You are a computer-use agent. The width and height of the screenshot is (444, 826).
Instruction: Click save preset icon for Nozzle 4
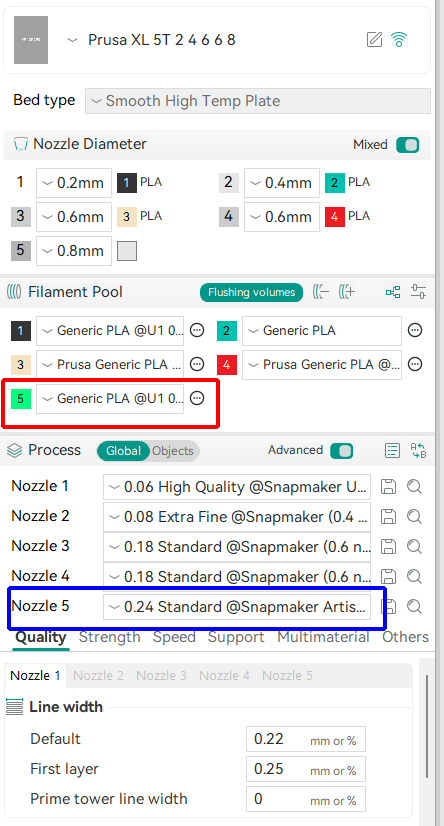pos(388,577)
